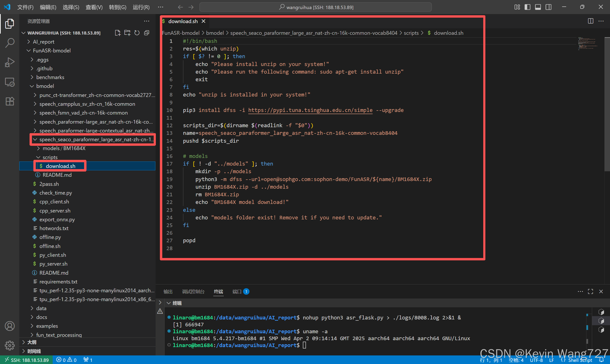Create a new file in explorer
Image resolution: width=610 pixels, height=364 pixels.
(118, 33)
